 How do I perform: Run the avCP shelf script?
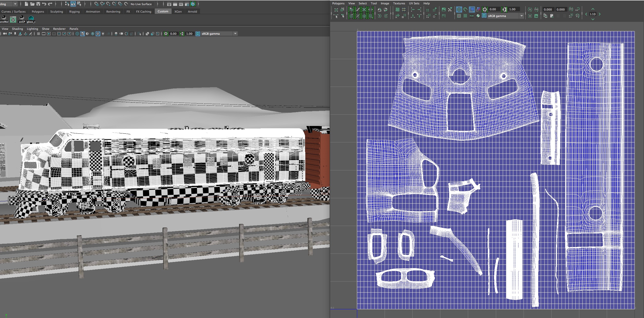pyautogui.click(x=22, y=19)
